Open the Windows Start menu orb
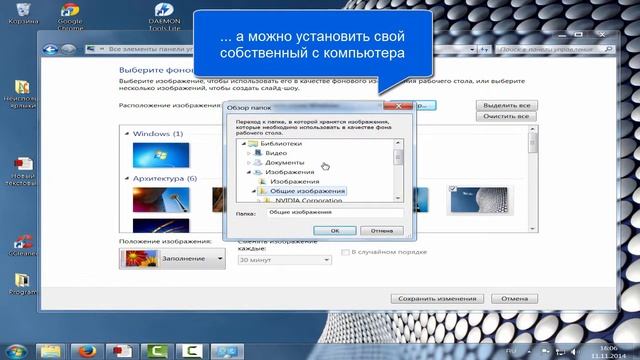640x360 pixels. click(x=16, y=351)
